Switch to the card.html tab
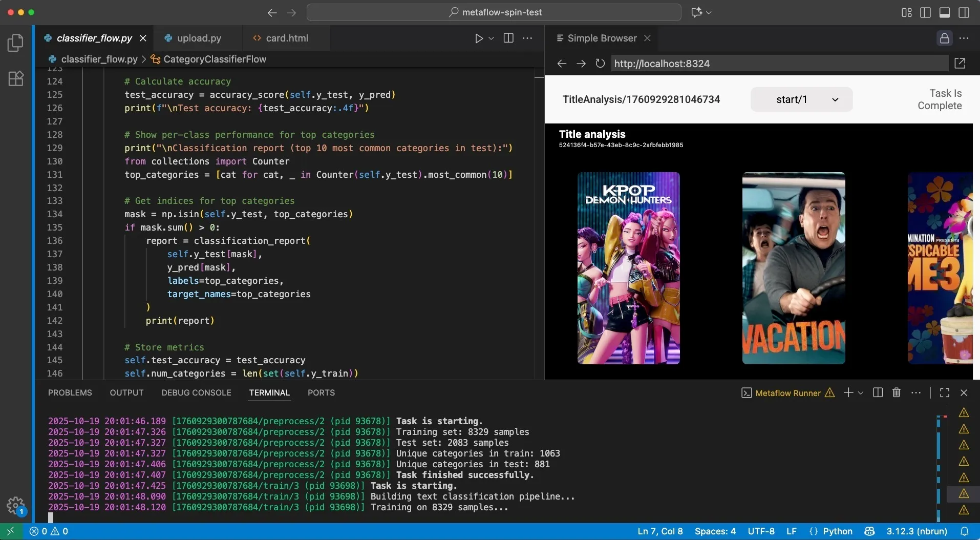The width and height of the screenshot is (980, 540). tap(286, 38)
